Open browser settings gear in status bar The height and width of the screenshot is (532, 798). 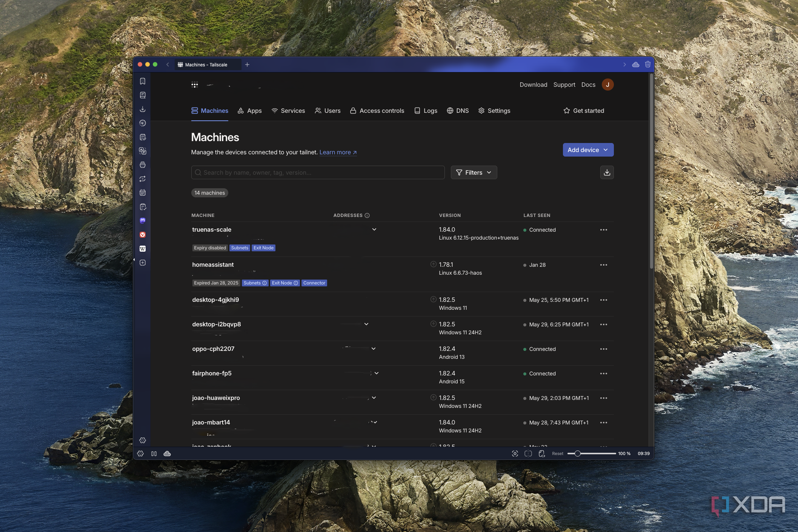pos(140,454)
